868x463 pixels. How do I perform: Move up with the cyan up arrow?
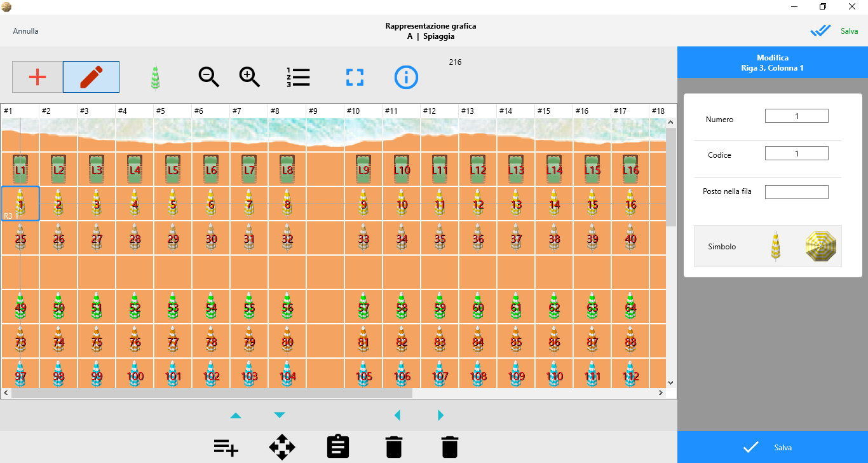pos(236,415)
